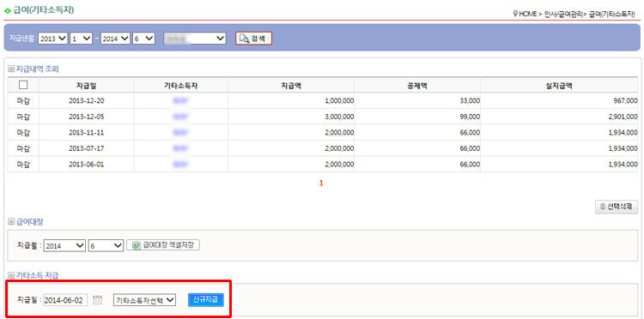Screen dimensions: 644x319
Task: Open the 급여대장 year 2014 dropdown
Action: click(x=64, y=245)
